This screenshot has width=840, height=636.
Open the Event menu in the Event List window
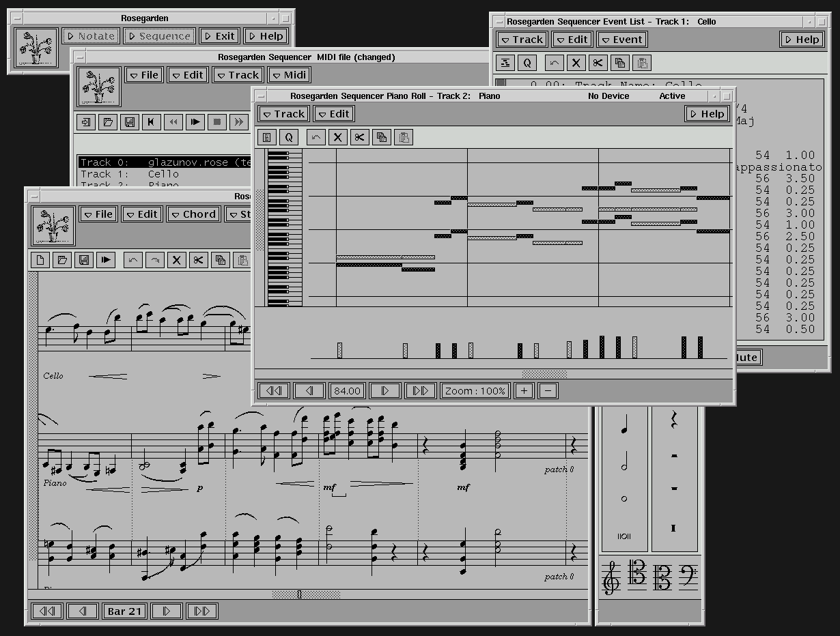(621, 40)
